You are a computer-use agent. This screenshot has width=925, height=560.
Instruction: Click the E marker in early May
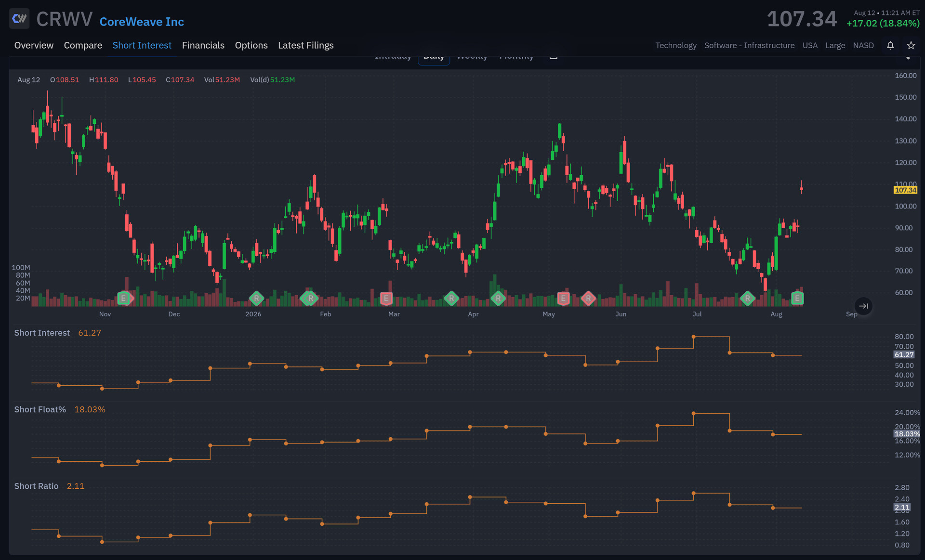[x=563, y=298]
